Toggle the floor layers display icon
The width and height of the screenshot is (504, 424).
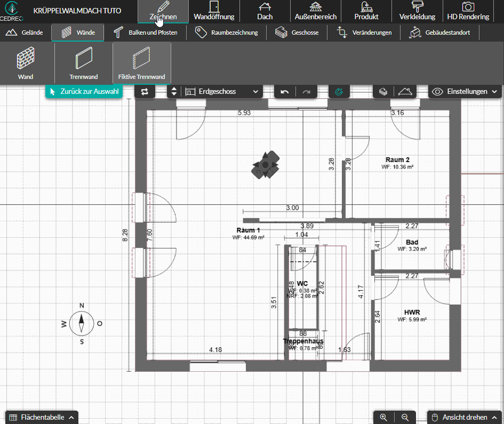point(383,92)
